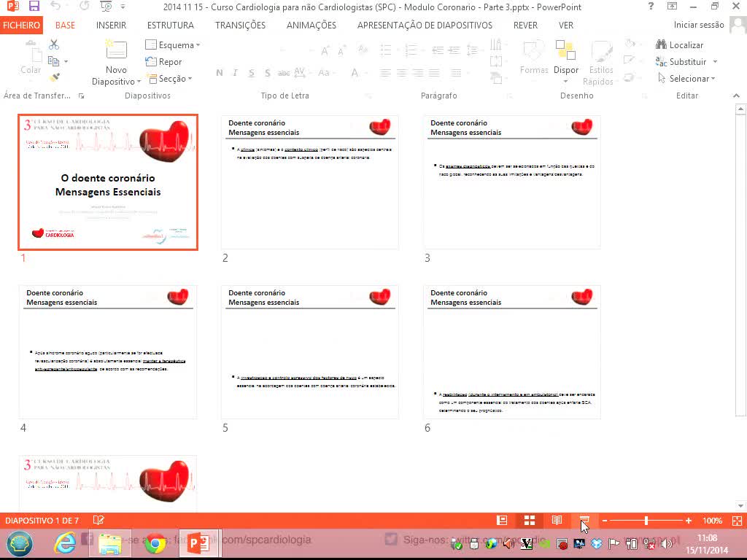Select slide 2 thumbnail
Viewport: 747px width, 560px height.
309,182
